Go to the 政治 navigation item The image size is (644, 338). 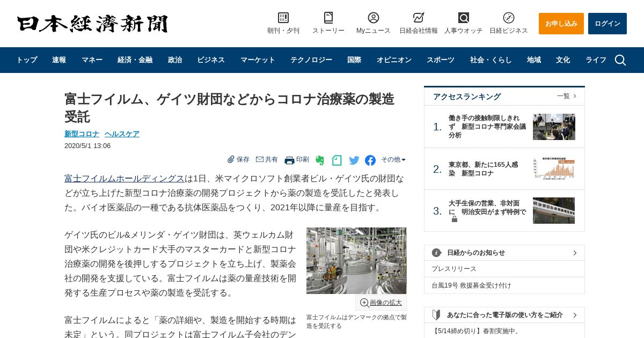coord(175,60)
